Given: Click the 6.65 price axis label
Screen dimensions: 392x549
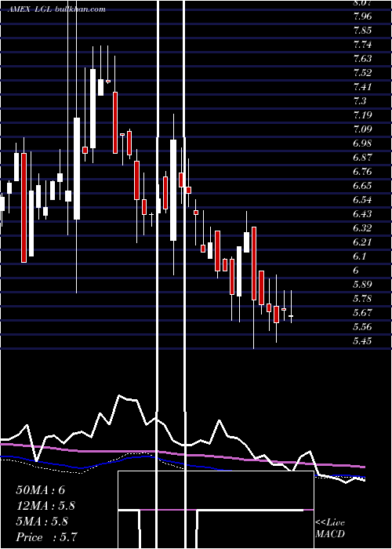Looking at the screenshot, I should (362, 186).
